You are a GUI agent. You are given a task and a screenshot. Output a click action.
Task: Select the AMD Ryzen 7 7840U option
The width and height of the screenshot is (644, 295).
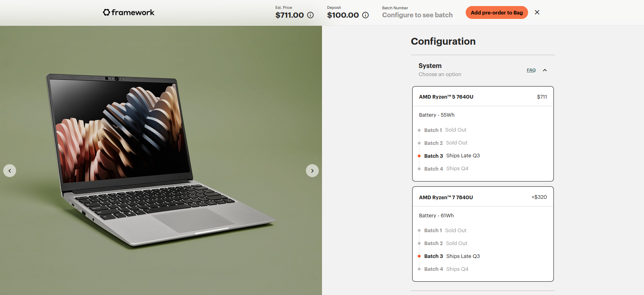[483, 234]
